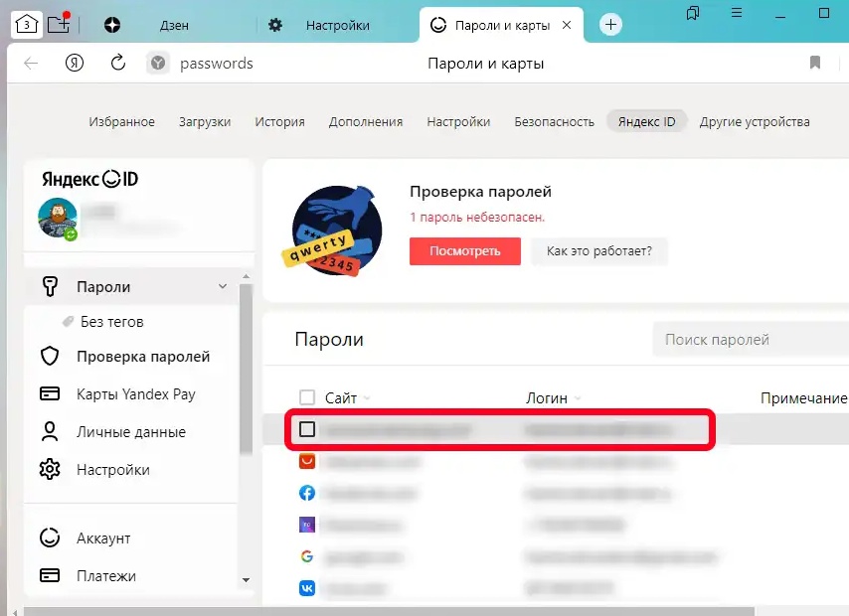
Task: Collapse the Пароли section chevron
Action: point(223,286)
